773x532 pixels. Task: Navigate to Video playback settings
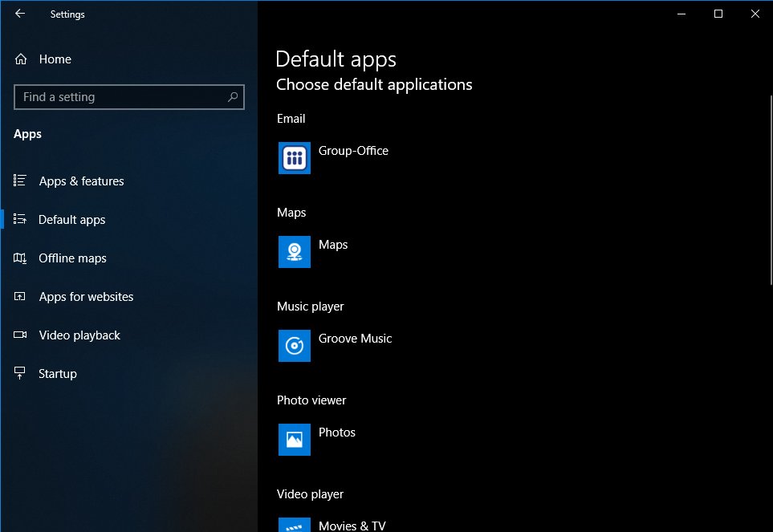tap(79, 335)
